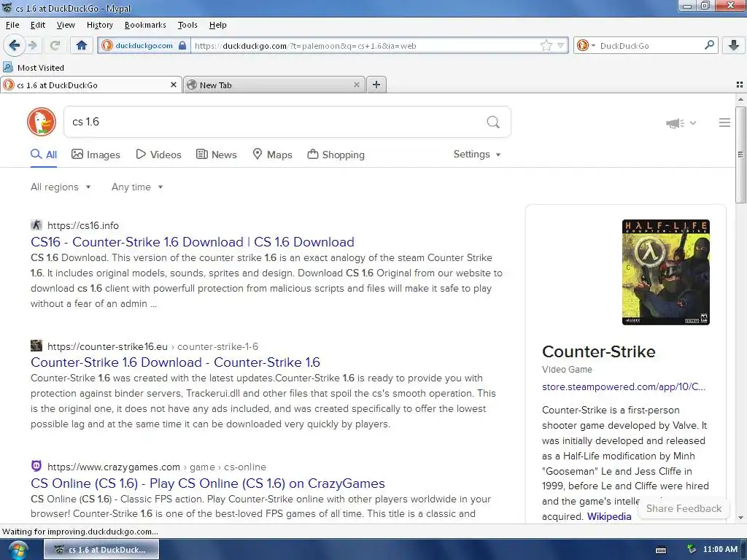747x560 pixels.
Task: Open the Tools menu
Action: pos(187,25)
